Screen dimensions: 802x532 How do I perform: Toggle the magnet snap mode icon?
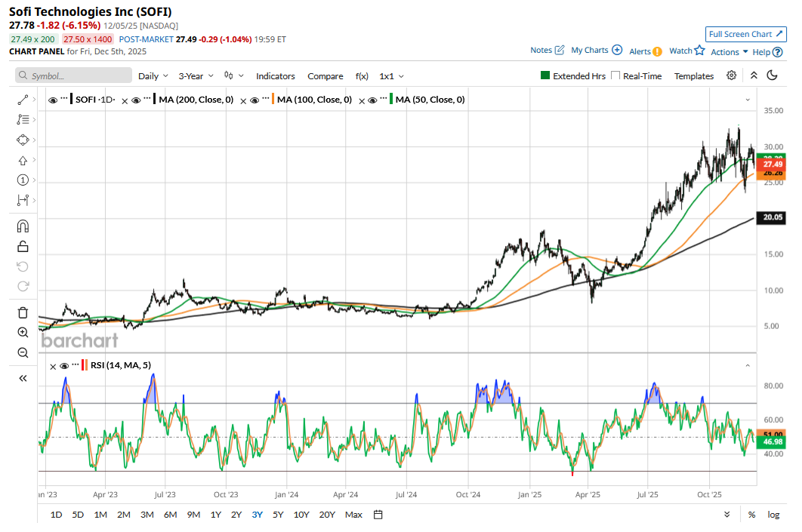pyautogui.click(x=23, y=226)
